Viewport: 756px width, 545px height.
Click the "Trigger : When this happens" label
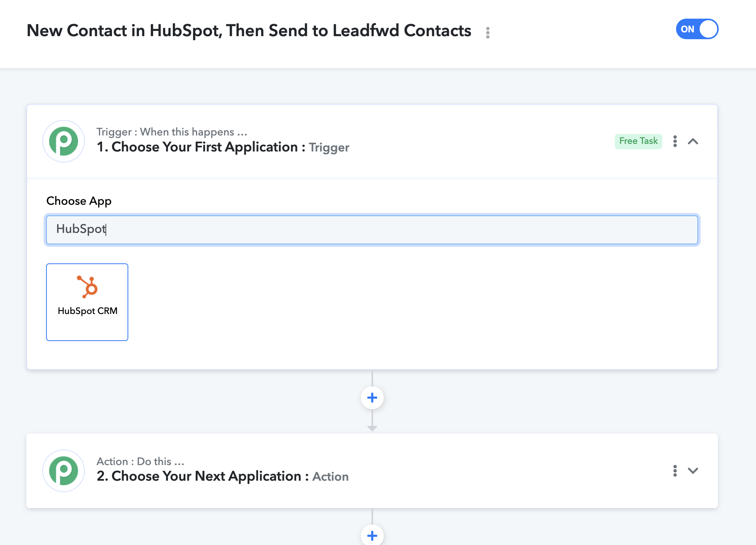click(172, 132)
